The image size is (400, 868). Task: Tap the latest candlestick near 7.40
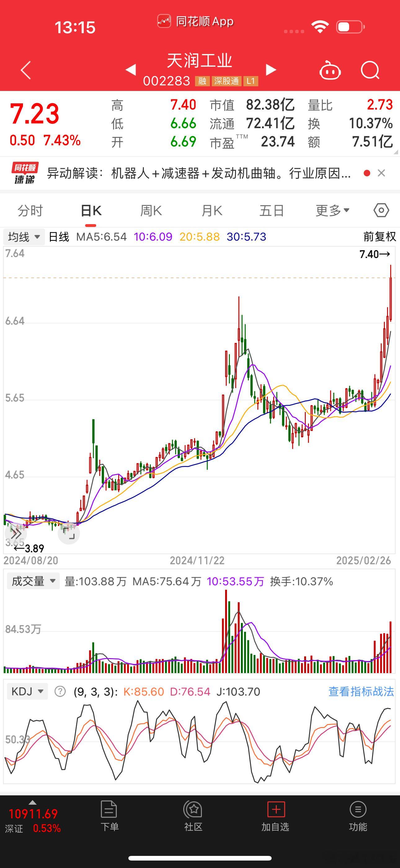point(391,292)
